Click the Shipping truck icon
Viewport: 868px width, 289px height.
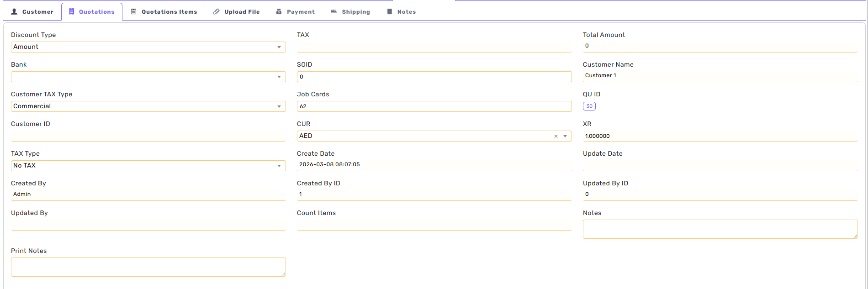[334, 12]
